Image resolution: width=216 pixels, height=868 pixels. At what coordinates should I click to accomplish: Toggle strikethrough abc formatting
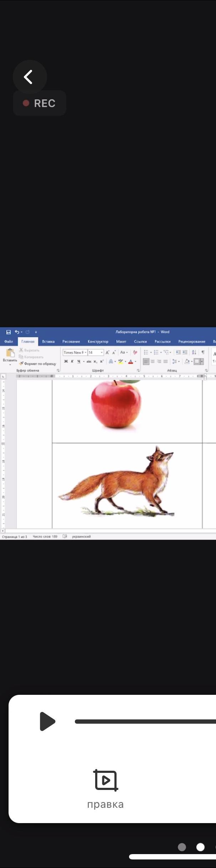(89, 361)
